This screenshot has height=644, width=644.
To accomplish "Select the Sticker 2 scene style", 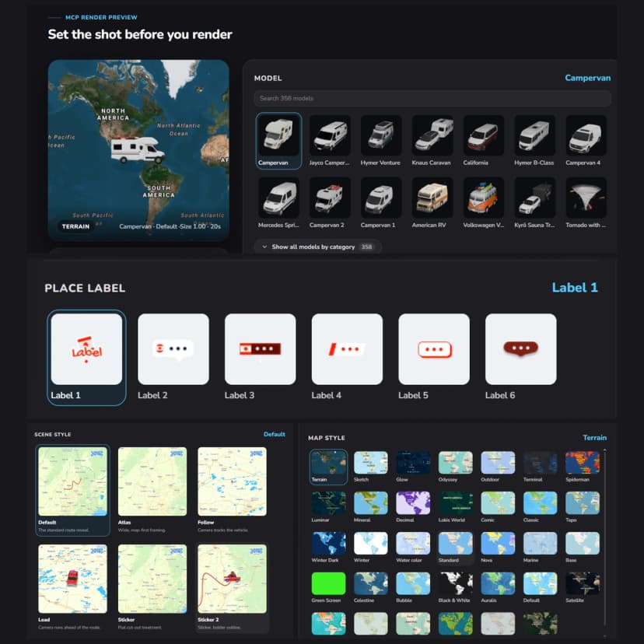I will 232,579.
